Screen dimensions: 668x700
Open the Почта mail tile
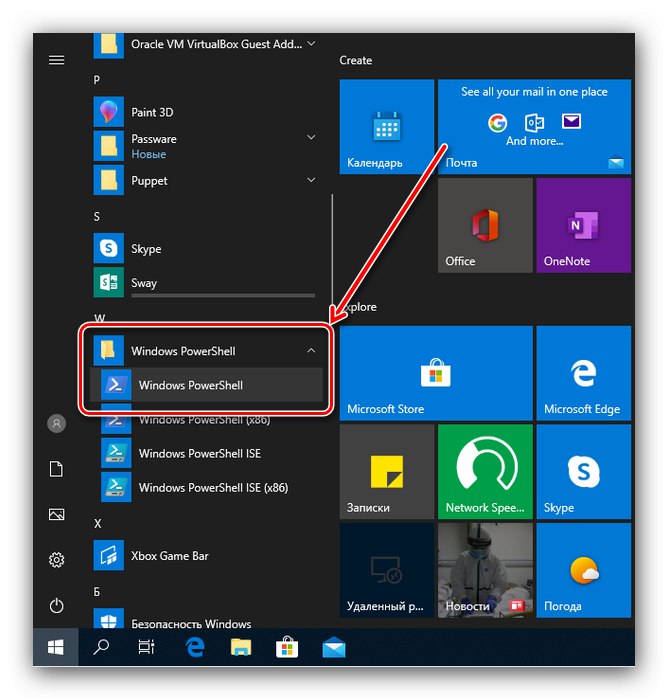point(534,127)
